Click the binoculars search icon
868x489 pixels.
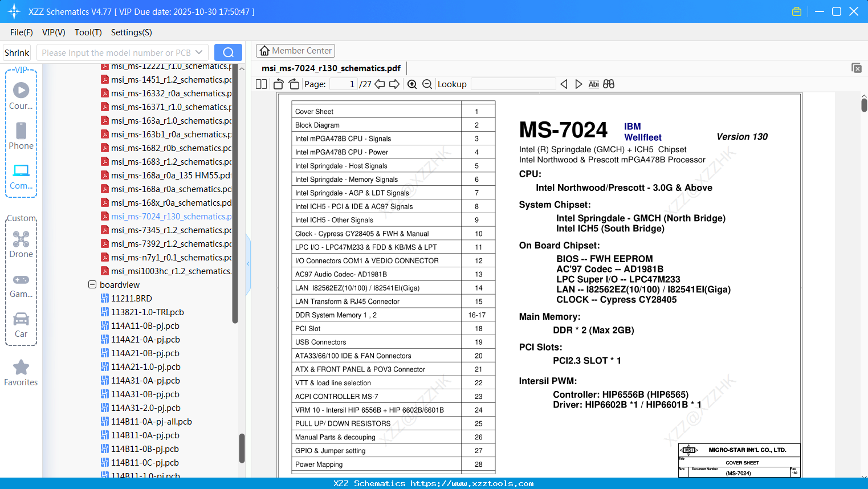pos(609,84)
